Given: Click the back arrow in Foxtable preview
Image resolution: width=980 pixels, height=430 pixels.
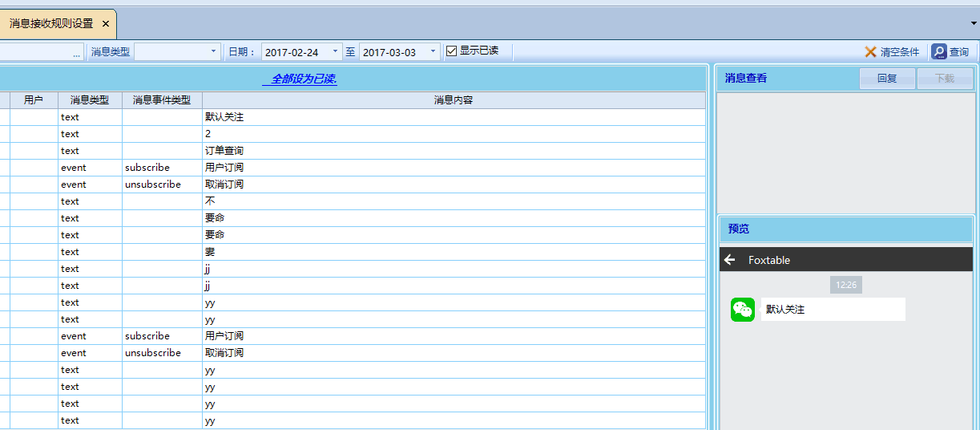Looking at the screenshot, I should pyautogui.click(x=729, y=260).
